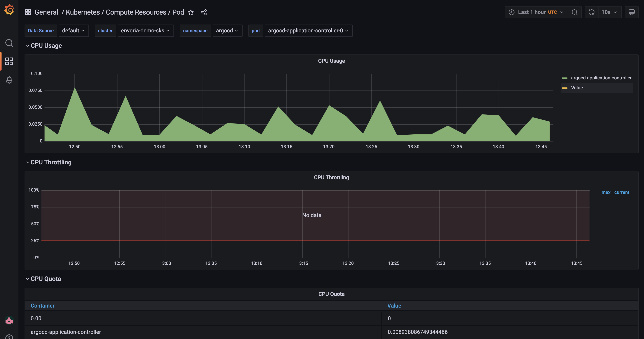
Task: Open Data Source default dropdown
Action: click(x=73, y=30)
